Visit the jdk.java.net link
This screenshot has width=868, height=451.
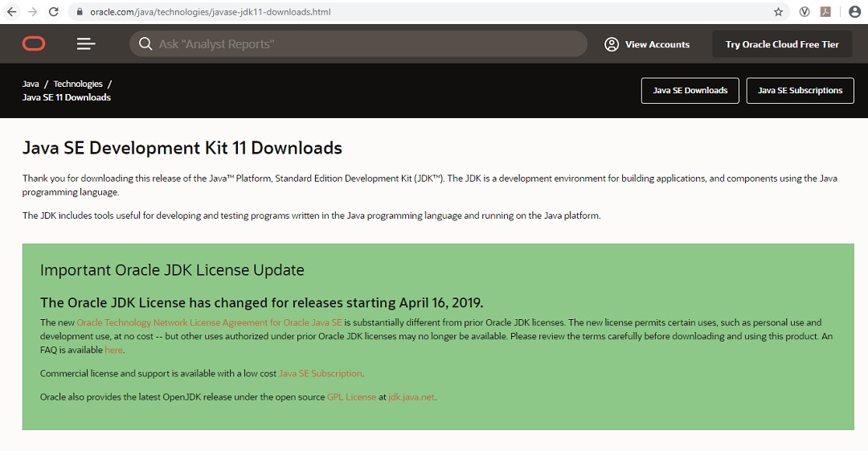click(411, 396)
